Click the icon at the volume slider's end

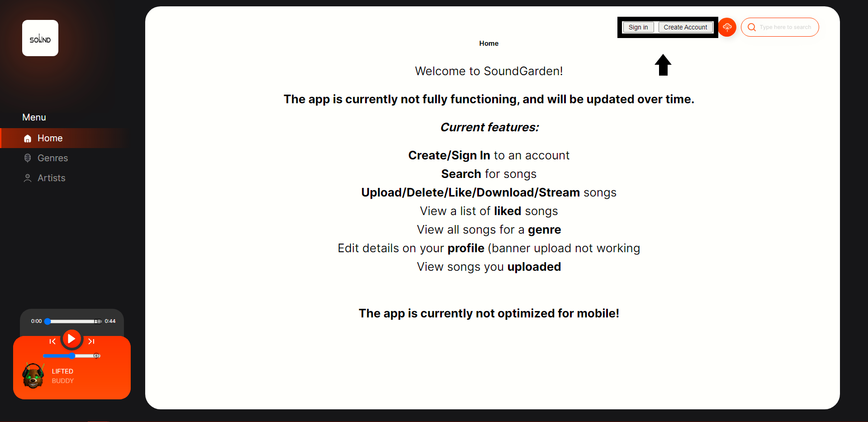pos(96,356)
